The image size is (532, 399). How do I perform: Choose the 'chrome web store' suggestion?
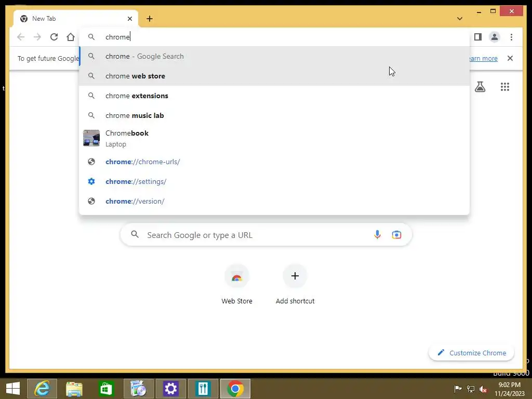click(x=274, y=76)
